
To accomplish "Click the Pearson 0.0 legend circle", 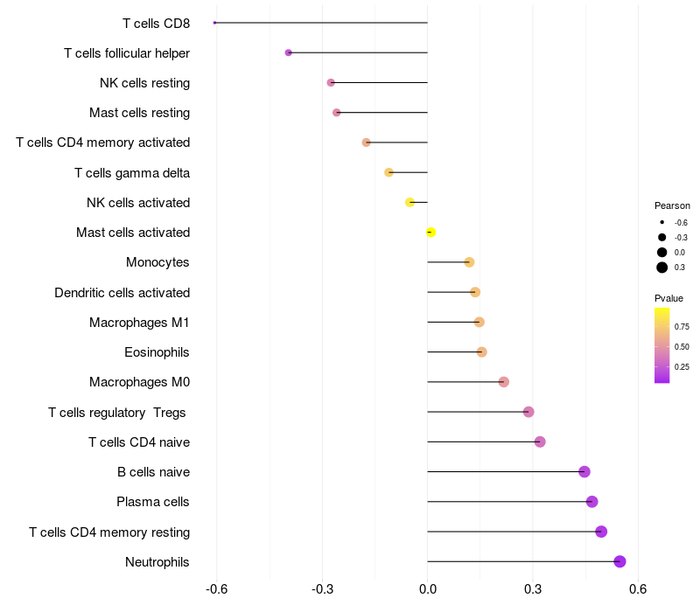I will [662, 252].
